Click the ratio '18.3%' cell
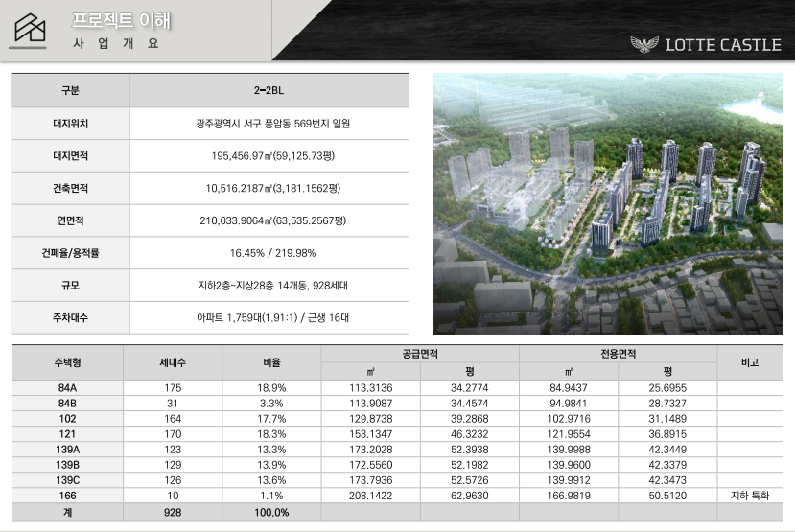 point(271,434)
